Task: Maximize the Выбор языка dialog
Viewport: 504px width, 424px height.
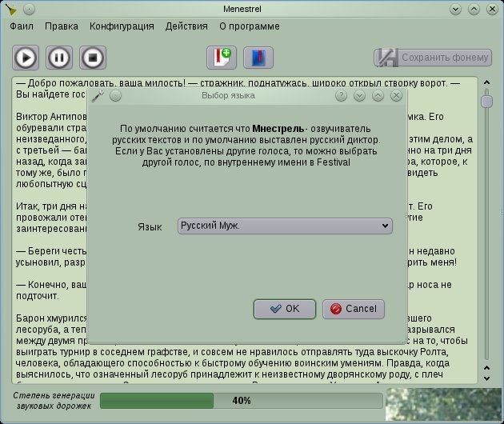Action: (378, 95)
